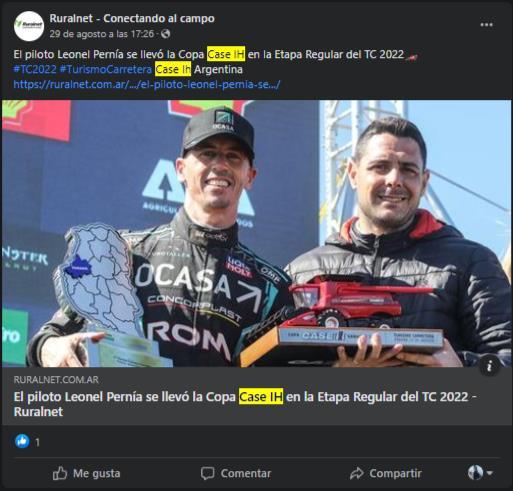Click the post timestamp 29 de agosto
Image resolution: width=513 pixels, height=491 pixels.
point(102,34)
